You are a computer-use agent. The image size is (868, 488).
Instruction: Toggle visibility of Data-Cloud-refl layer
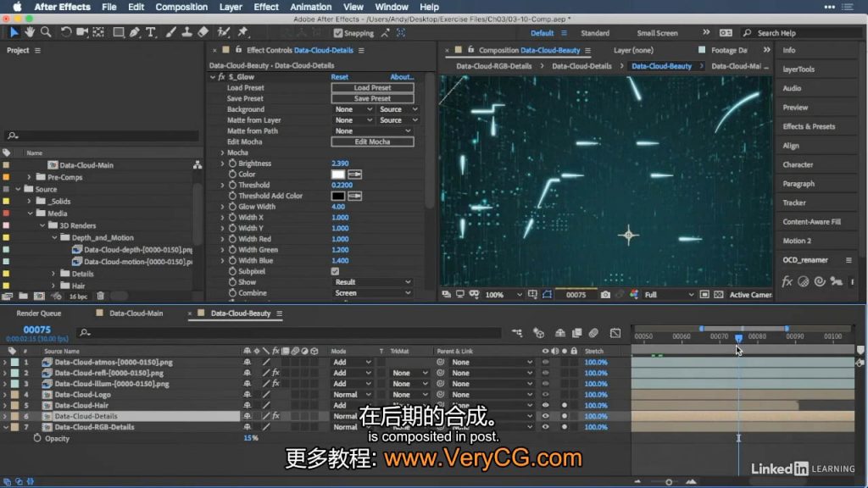(x=545, y=373)
